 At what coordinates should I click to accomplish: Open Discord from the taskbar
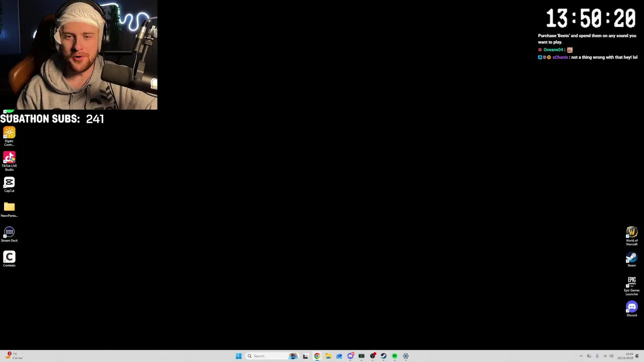351,356
